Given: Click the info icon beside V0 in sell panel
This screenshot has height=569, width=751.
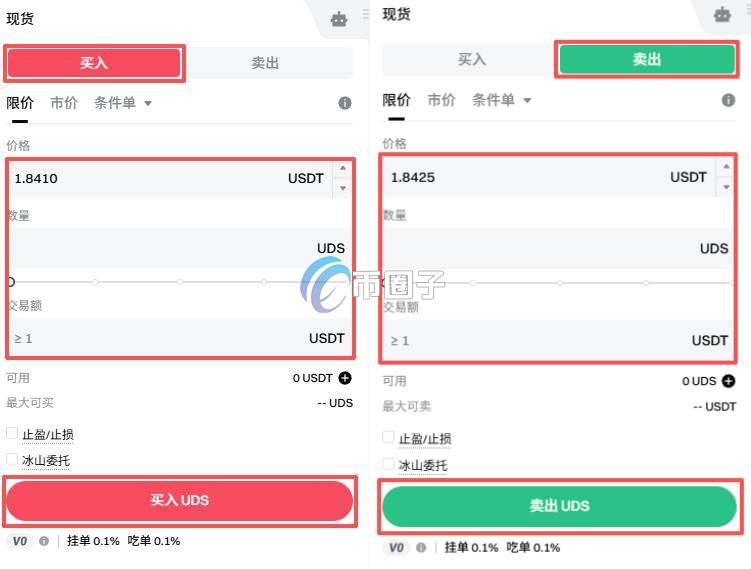Looking at the screenshot, I should tap(421, 547).
